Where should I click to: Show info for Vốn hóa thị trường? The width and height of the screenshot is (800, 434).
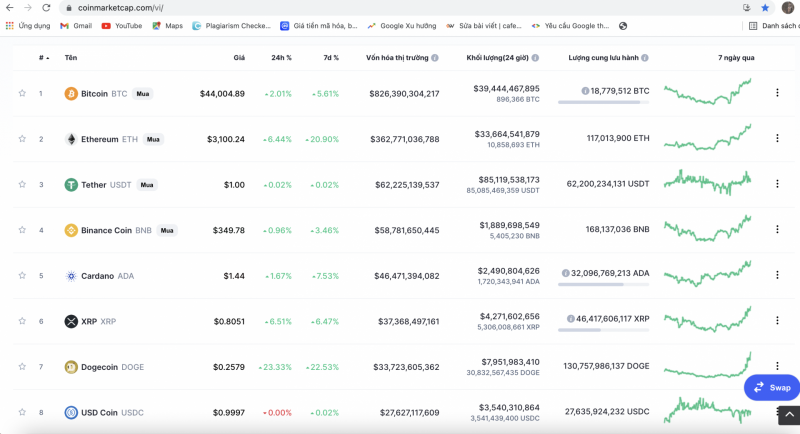coord(435,58)
